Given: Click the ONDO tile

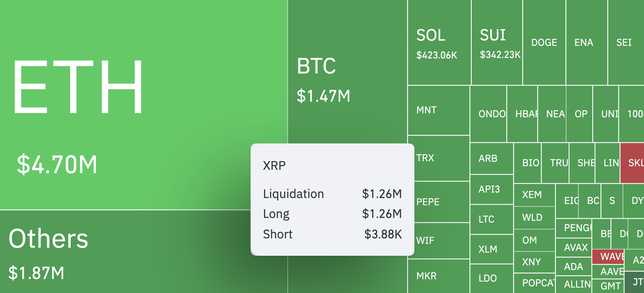Looking at the screenshot, I should point(488,114).
